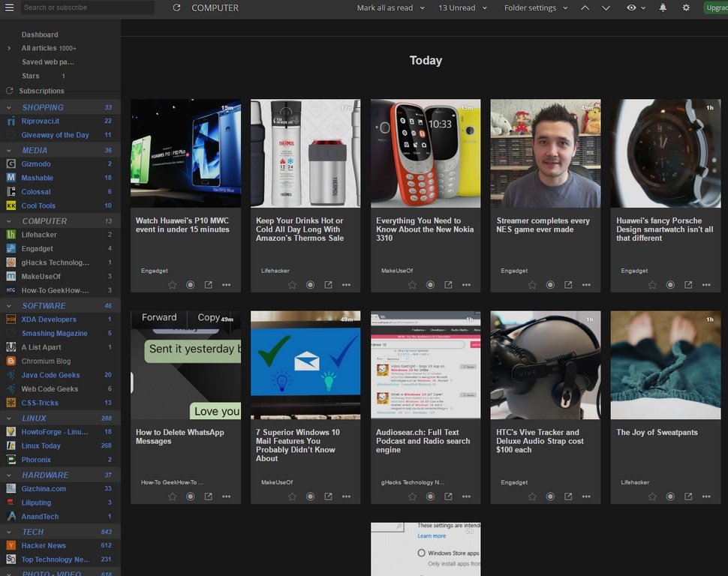Select the TECH folder
Viewport: 728px width, 576px height.
click(x=33, y=532)
